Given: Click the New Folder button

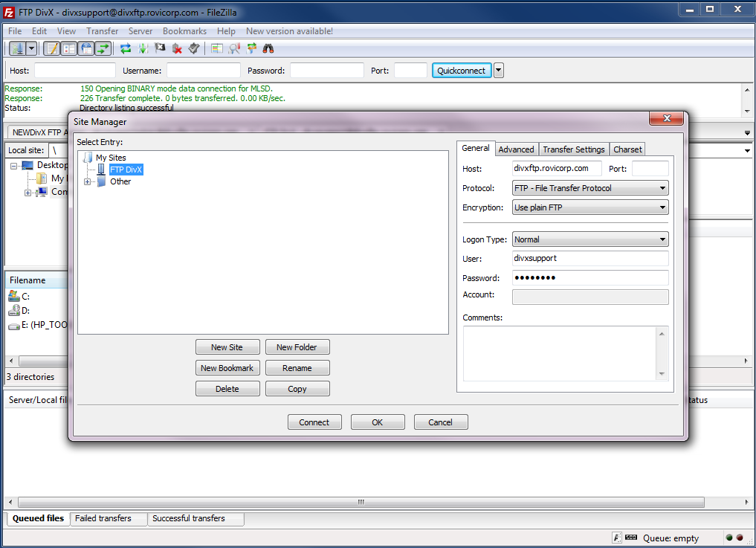Looking at the screenshot, I should click(x=297, y=347).
